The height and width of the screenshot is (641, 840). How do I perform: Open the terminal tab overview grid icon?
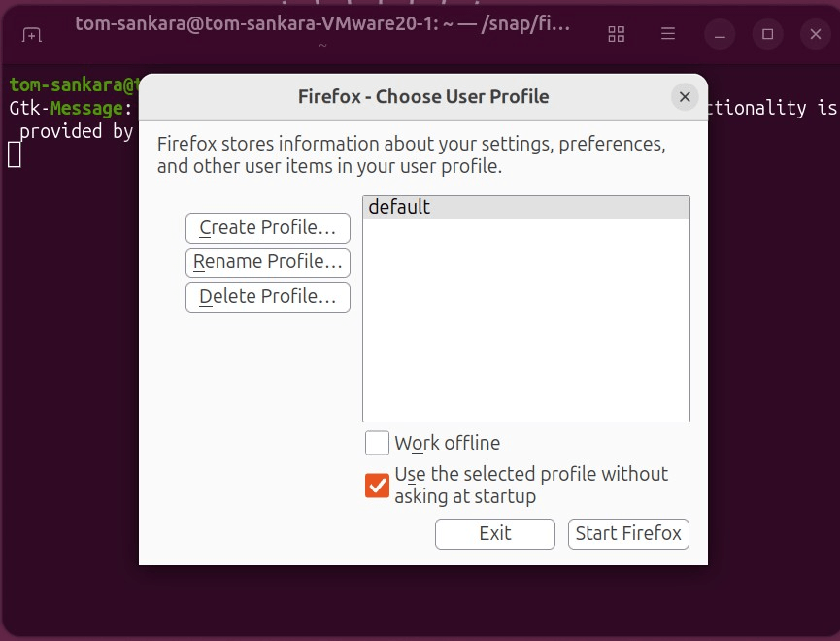coord(617,34)
